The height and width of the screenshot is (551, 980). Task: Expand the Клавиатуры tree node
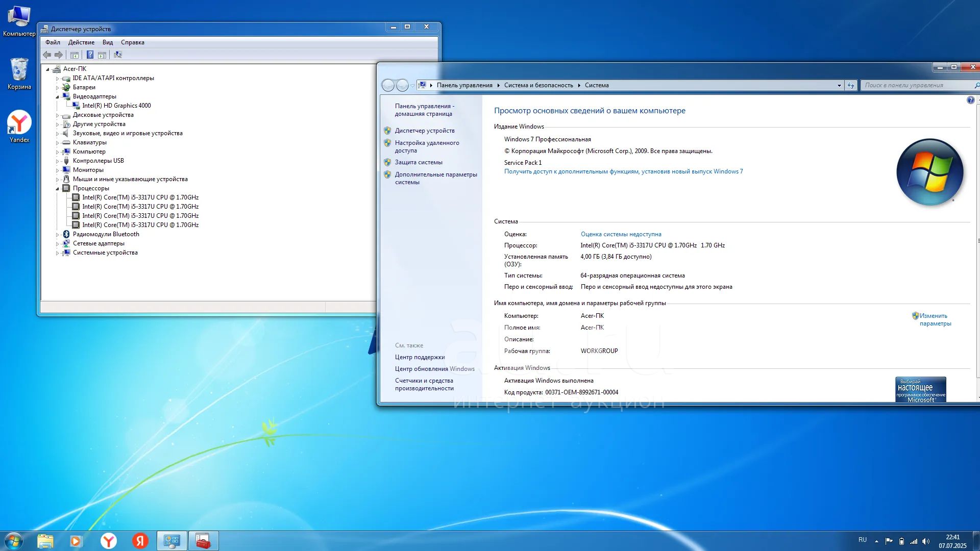(57, 143)
